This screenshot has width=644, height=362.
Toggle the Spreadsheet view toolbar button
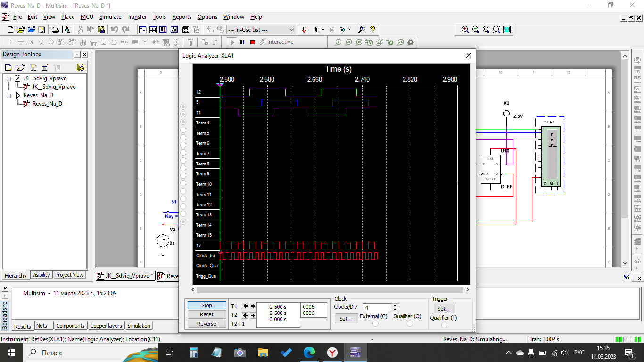coord(153,29)
